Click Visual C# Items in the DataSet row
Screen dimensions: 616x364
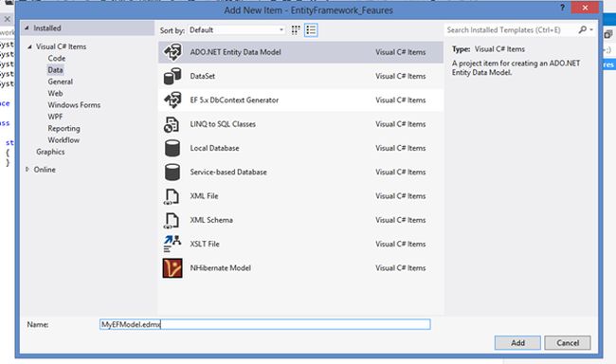tap(400, 76)
